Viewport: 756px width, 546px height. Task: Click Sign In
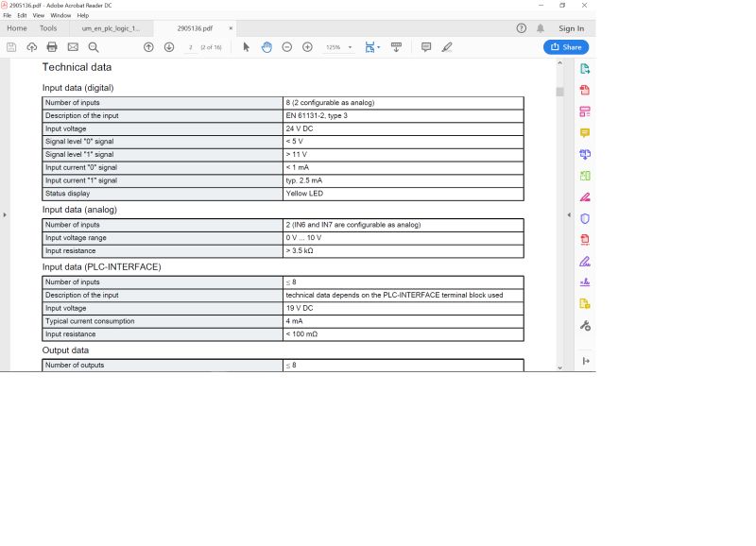click(572, 28)
